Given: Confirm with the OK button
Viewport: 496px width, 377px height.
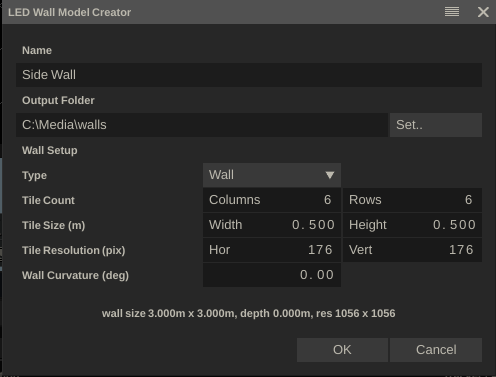Looking at the screenshot, I should pos(342,350).
